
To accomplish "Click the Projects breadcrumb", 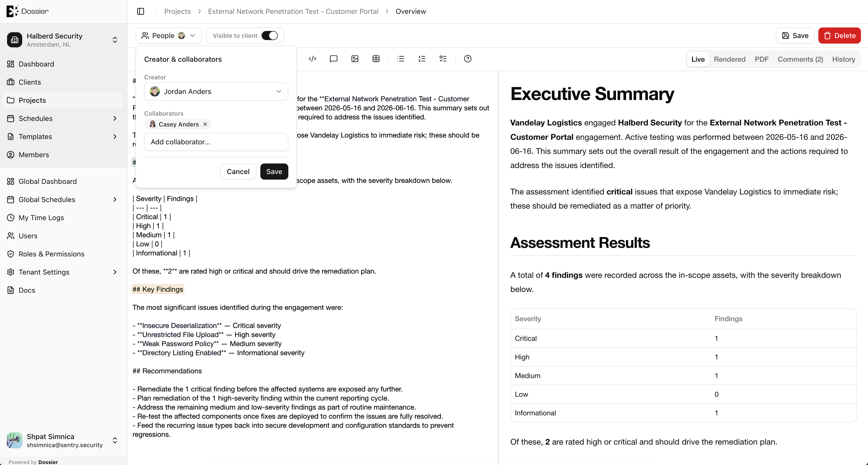I will click(178, 11).
